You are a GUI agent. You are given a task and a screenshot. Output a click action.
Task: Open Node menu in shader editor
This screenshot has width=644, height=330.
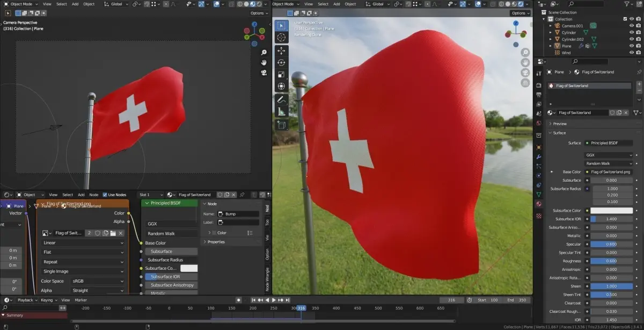pyautogui.click(x=93, y=195)
